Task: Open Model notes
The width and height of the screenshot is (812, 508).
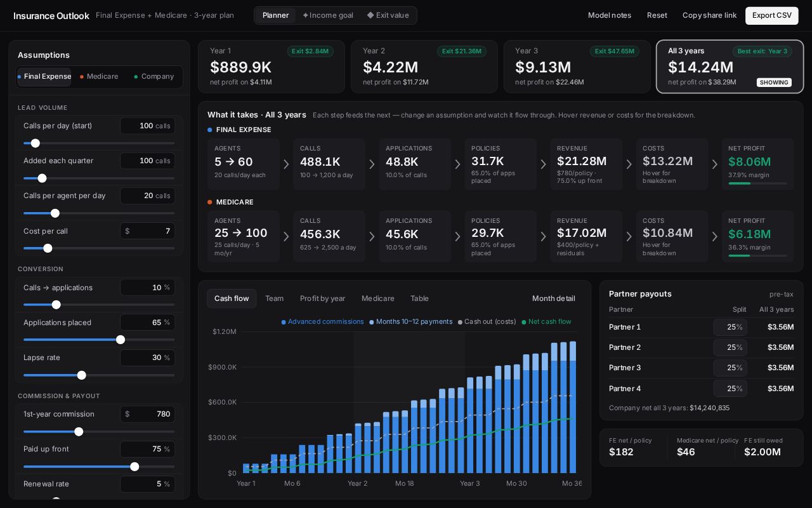Action: point(610,15)
